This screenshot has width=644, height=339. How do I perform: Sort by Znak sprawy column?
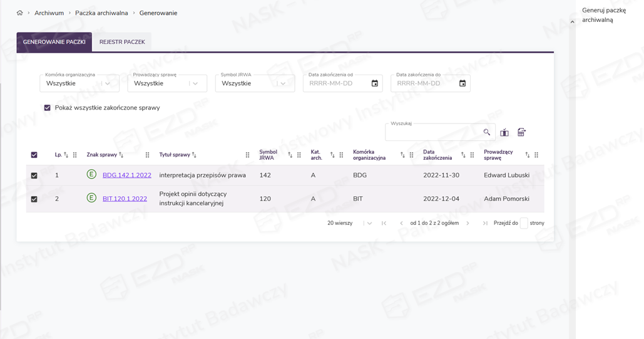click(121, 155)
